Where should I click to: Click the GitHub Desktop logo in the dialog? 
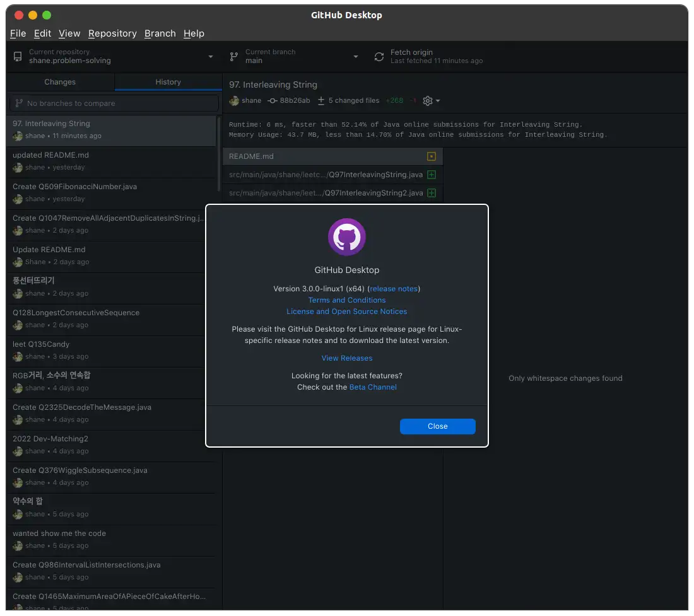pos(346,237)
